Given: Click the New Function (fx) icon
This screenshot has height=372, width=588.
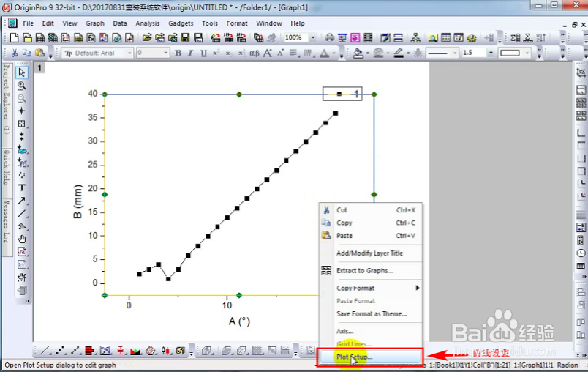Looking at the screenshot, I should coord(91,37).
